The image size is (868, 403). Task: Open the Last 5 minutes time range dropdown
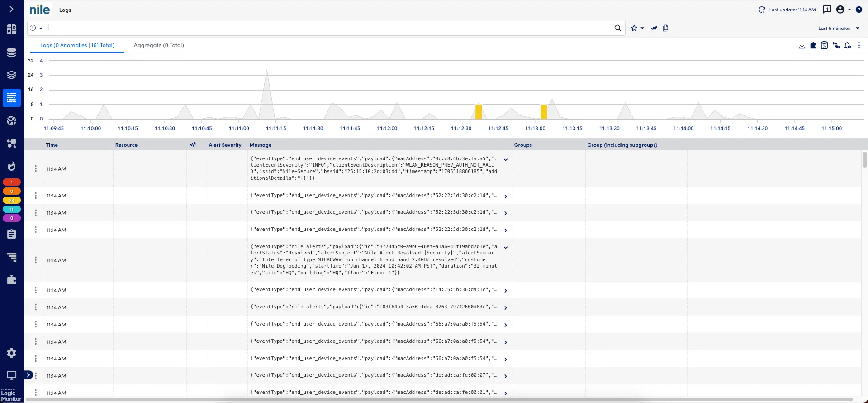(839, 28)
